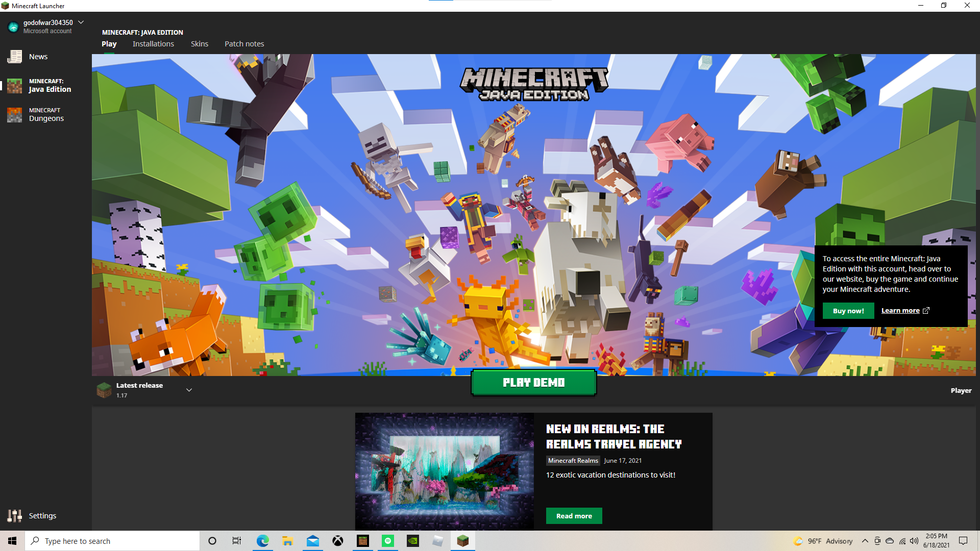
Task: Select Minecraft Dungeons game icon
Action: coord(15,115)
